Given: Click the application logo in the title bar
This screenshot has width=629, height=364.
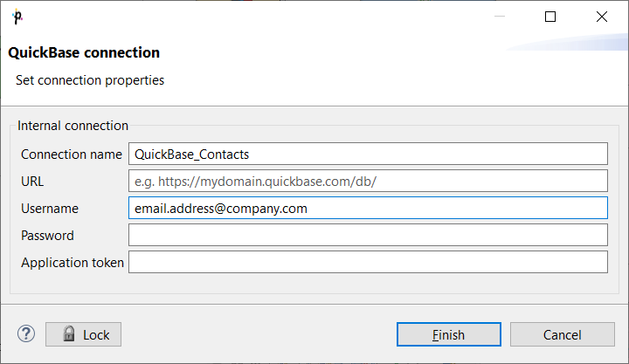Looking at the screenshot, I should pyautogui.click(x=17, y=17).
